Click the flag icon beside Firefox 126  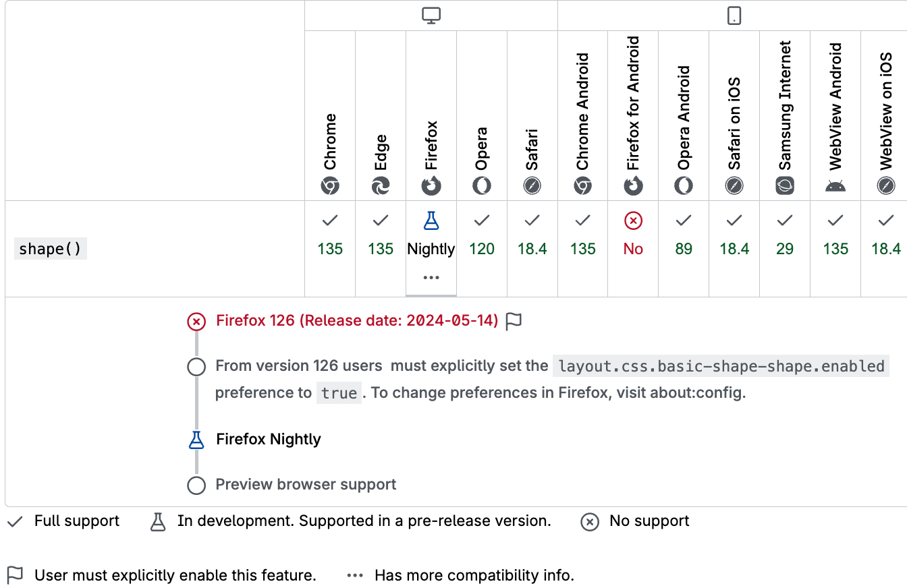514,321
